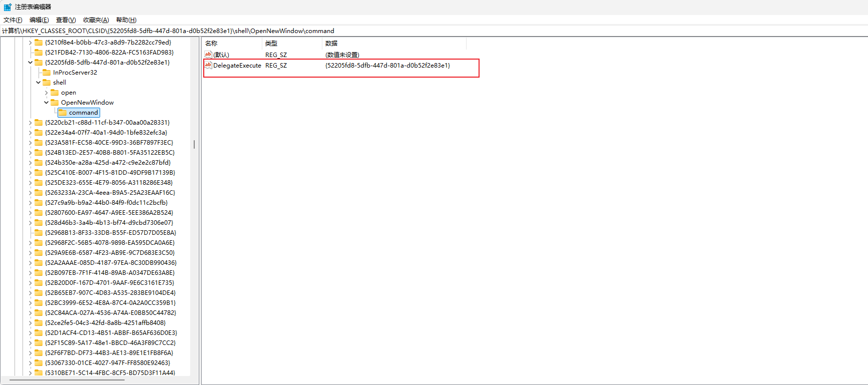This screenshot has width=868, height=385.
Task: Click the OpenNewWindow folder icon
Action: (x=55, y=103)
